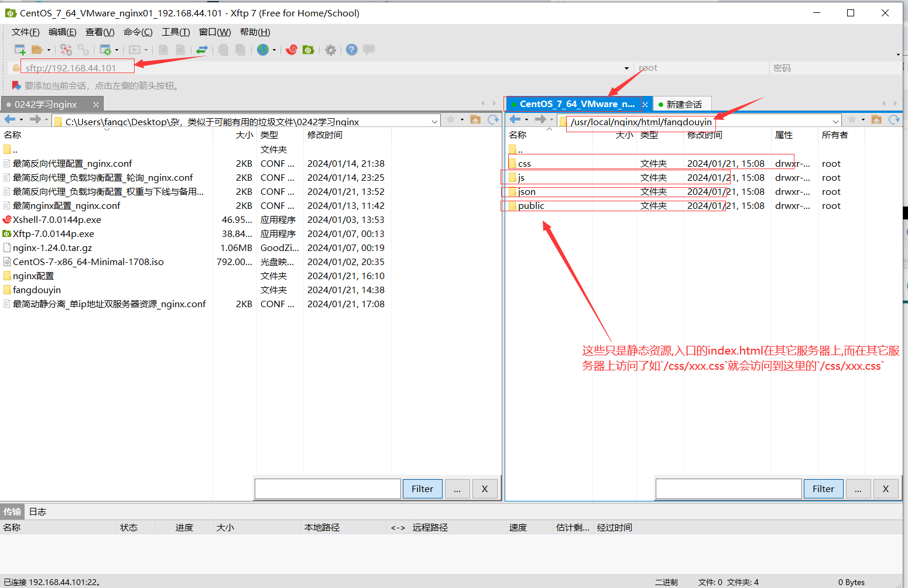Select the fangdouyin folder in local pane
Screen dimensions: 908x588
pos(194,290)
